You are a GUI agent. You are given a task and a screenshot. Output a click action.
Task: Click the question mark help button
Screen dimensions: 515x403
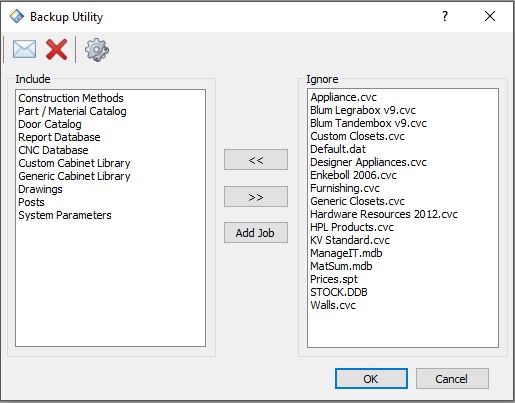[x=445, y=16]
